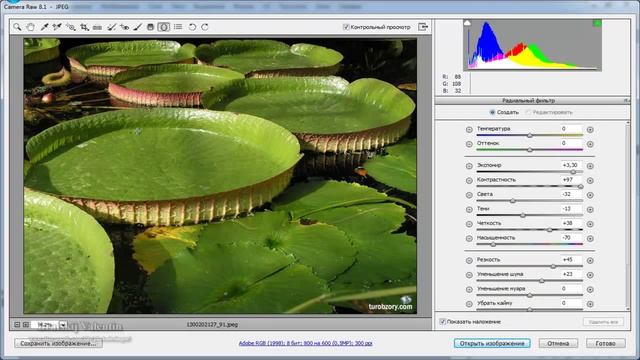This screenshot has height=360, width=640.
Task: Toggle highlight clipping warning in histogram
Action: pyautogui.click(x=597, y=23)
